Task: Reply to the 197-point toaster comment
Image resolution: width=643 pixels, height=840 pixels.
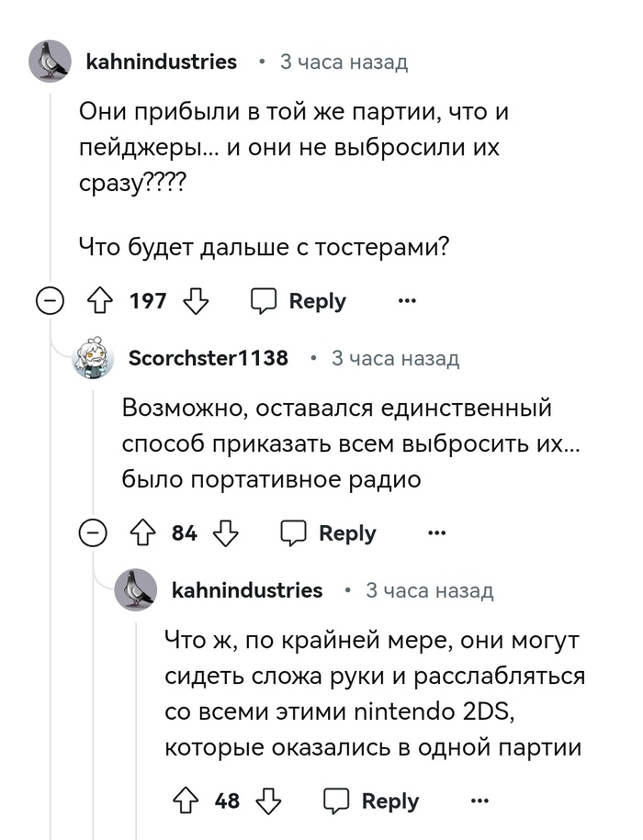Action: 299,301
